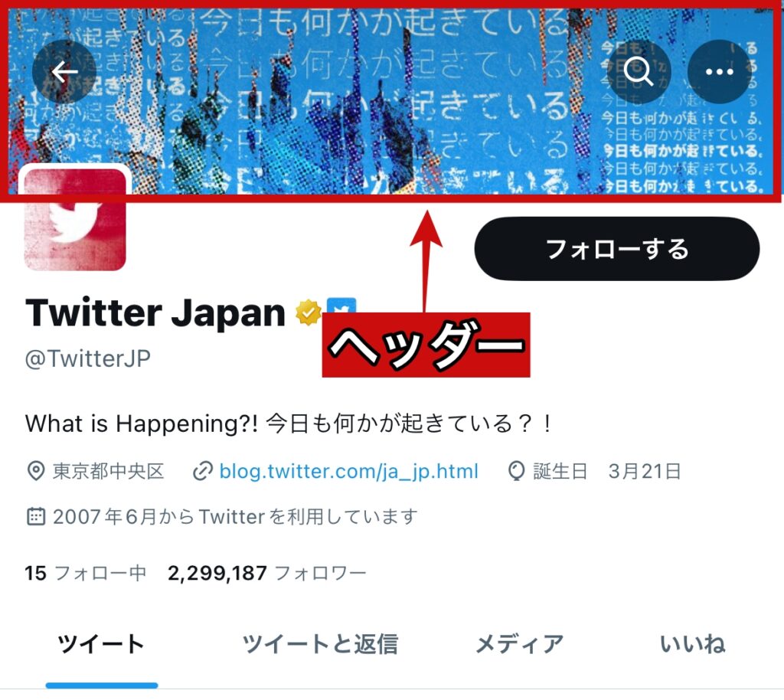Click the birthday balloon icon
Image resolution: width=784 pixels, height=700 pixels.
516,471
